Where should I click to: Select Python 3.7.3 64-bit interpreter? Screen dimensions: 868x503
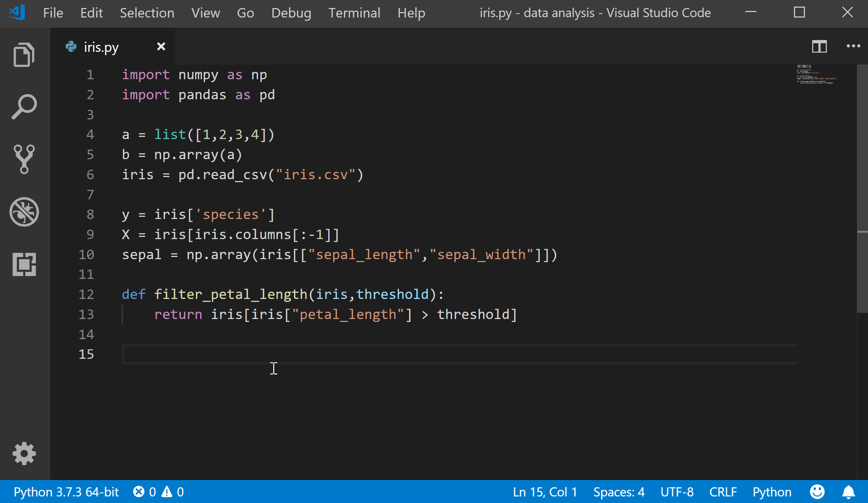coord(66,492)
